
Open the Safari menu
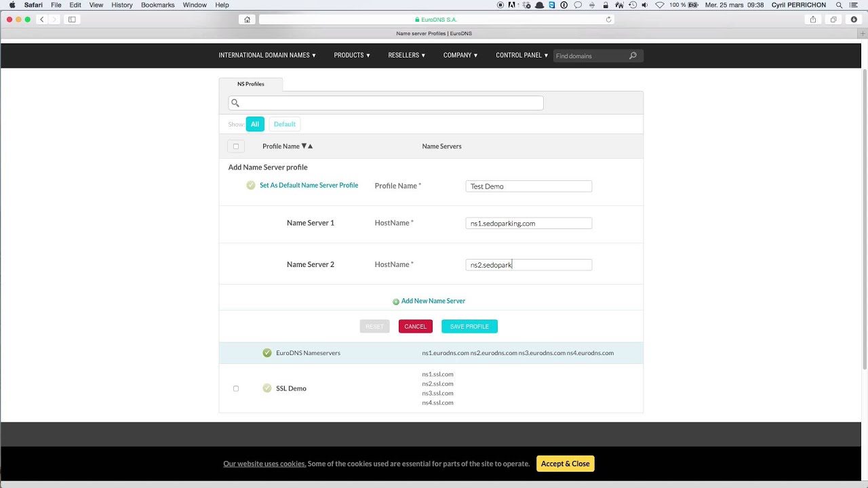click(33, 5)
